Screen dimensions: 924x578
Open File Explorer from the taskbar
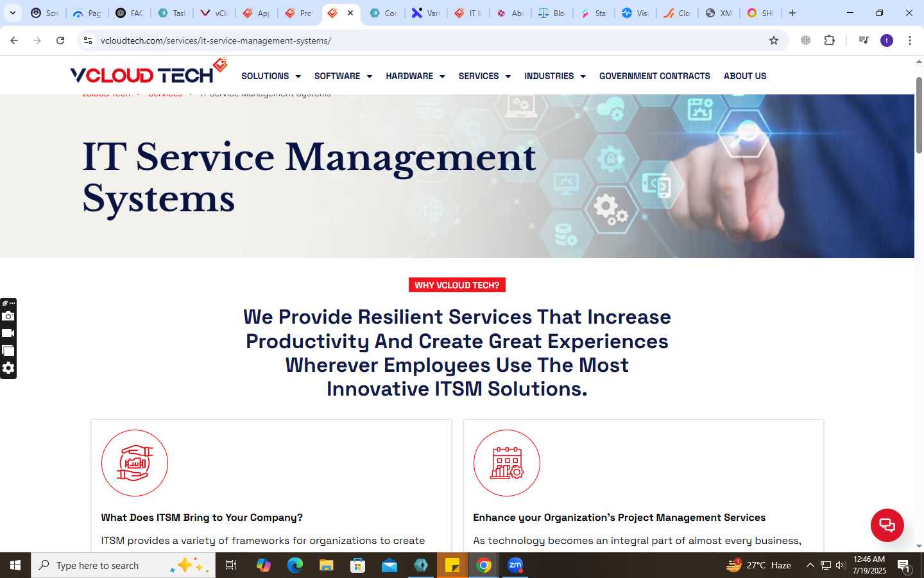tap(327, 565)
